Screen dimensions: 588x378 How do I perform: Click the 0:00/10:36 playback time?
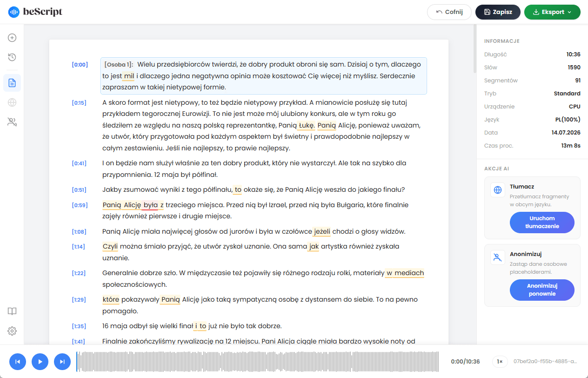tap(465, 361)
